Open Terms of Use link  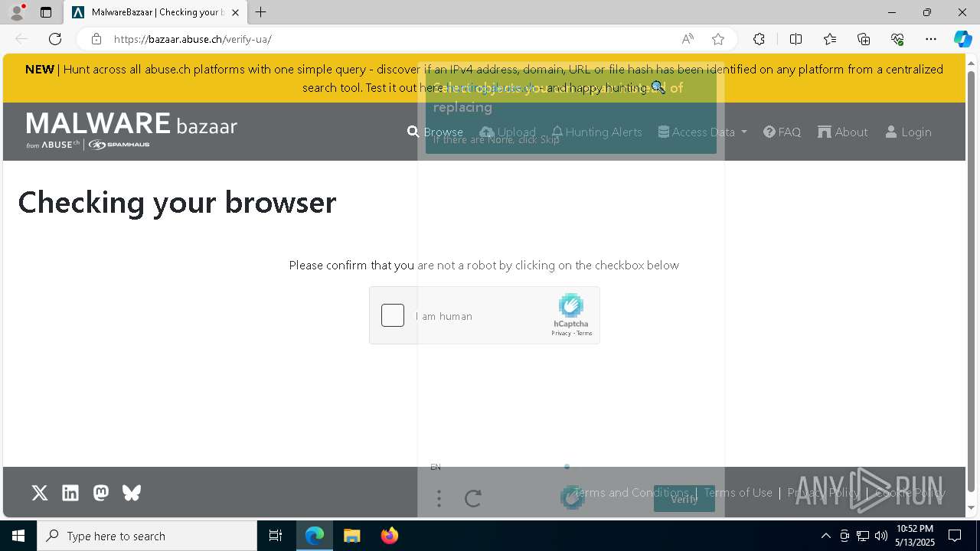pyautogui.click(x=738, y=493)
